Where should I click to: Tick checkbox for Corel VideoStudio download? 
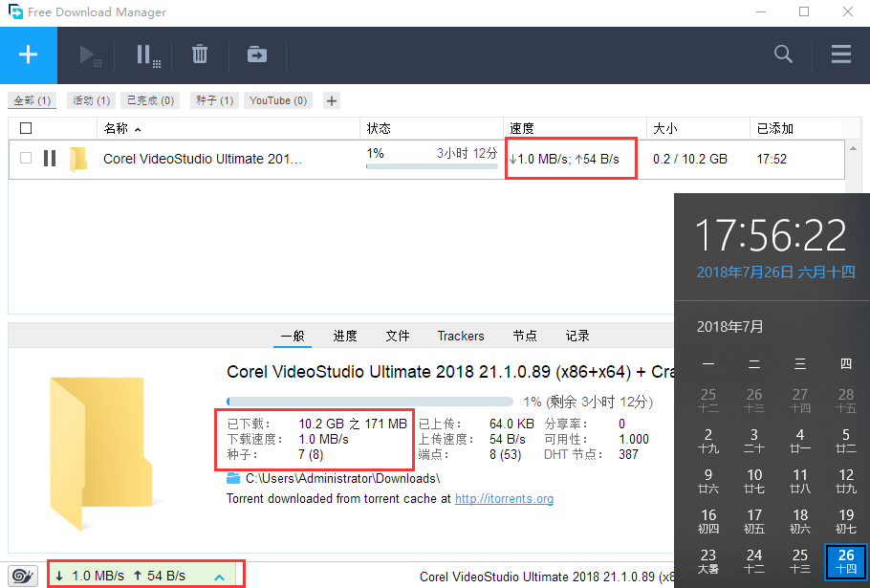pyautogui.click(x=26, y=158)
